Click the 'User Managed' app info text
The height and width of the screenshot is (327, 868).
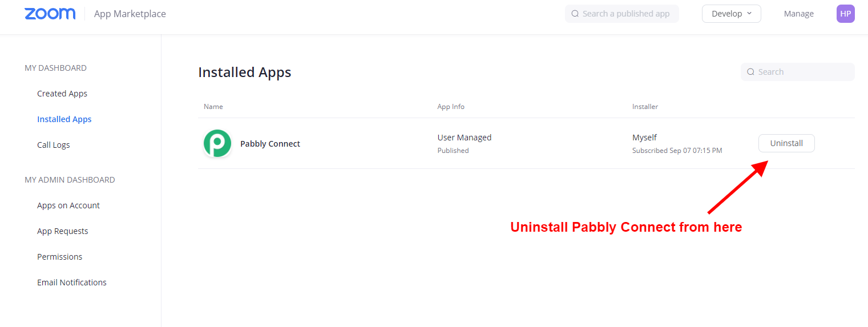click(x=465, y=138)
